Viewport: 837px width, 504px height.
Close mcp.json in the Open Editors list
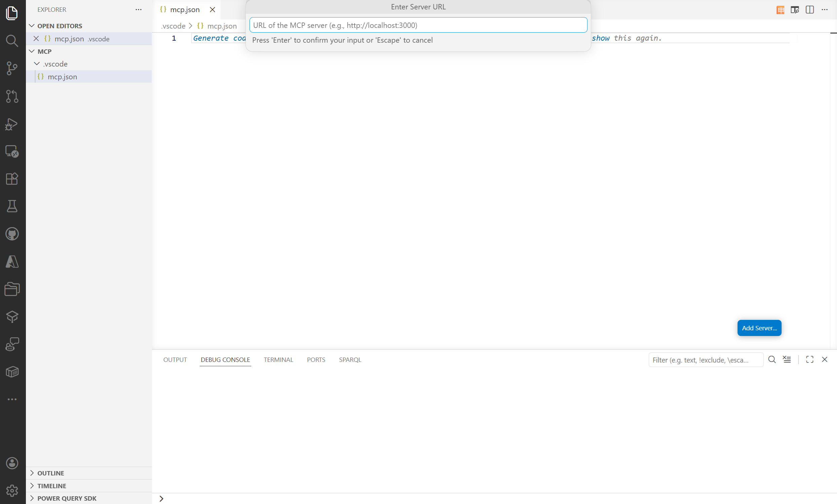click(x=36, y=39)
